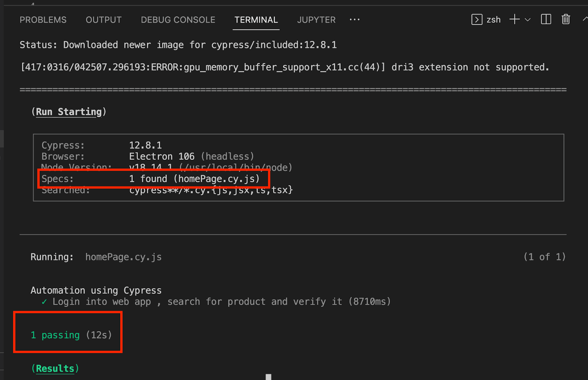Create a new terminal with the plus icon

click(x=514, y=19)
